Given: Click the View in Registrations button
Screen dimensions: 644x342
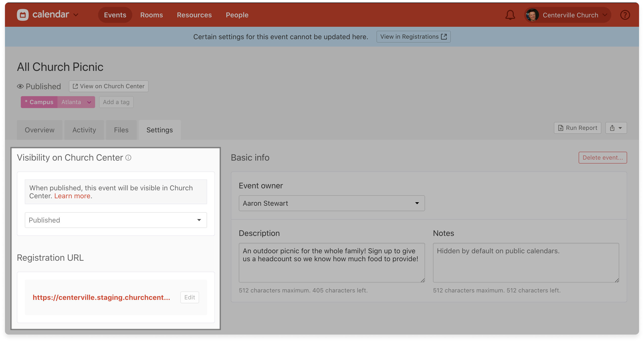Looking at the screenshot, I should tap(413, 37).
